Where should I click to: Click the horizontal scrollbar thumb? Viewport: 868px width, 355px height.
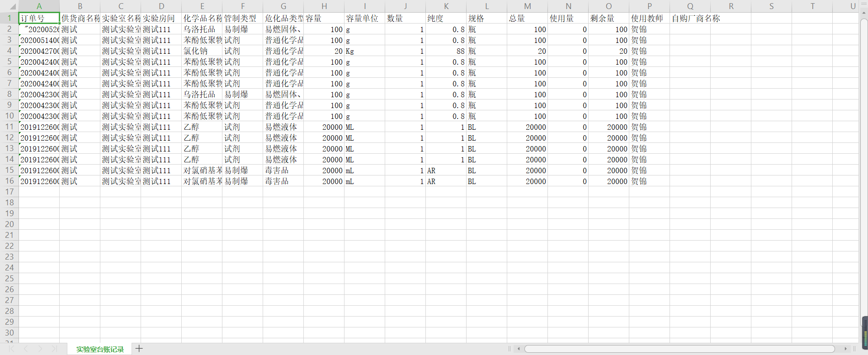click(679, 349)
